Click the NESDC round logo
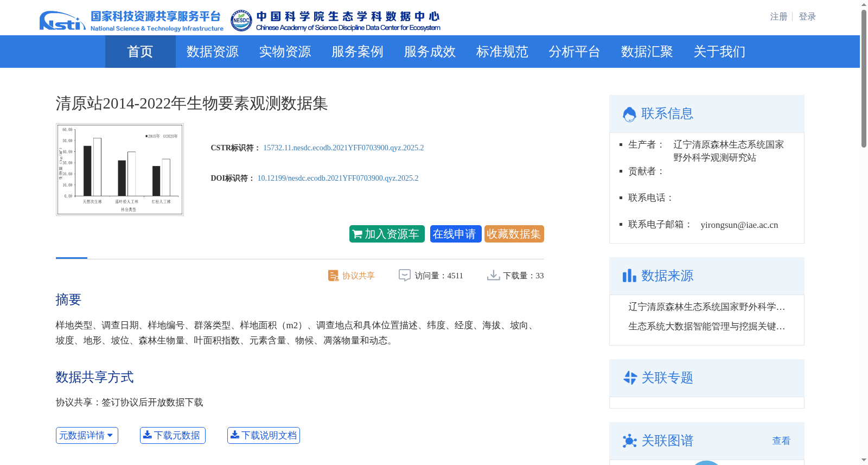 coord(241,21)
